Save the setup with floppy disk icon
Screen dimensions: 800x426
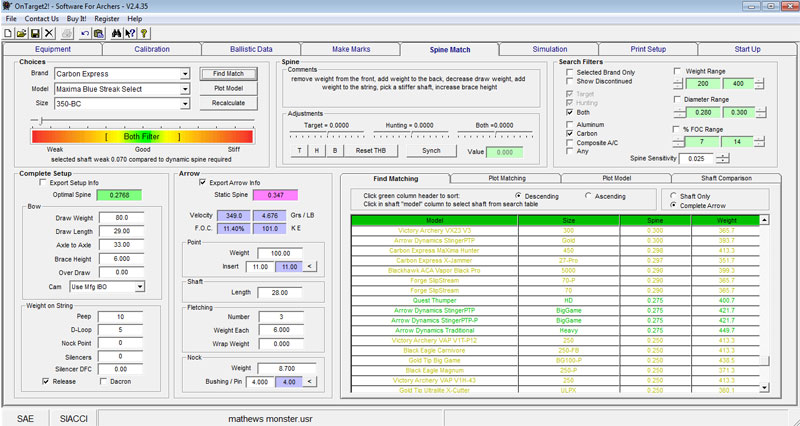[35, 34]
